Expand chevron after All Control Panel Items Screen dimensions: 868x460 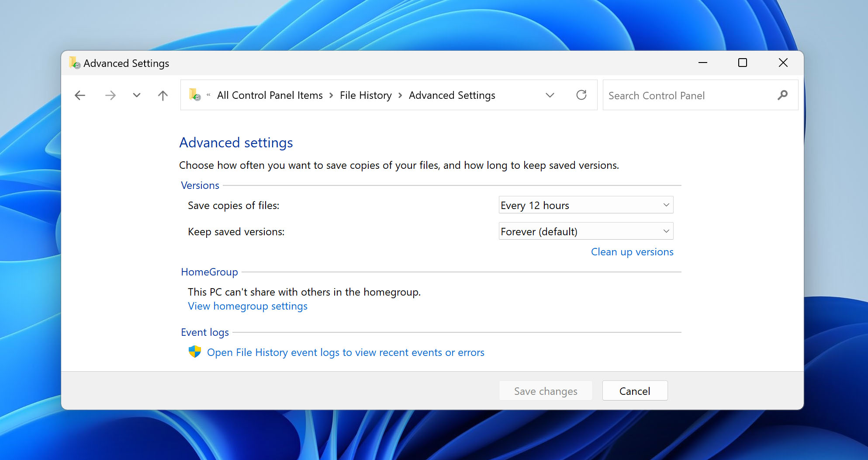331,95
